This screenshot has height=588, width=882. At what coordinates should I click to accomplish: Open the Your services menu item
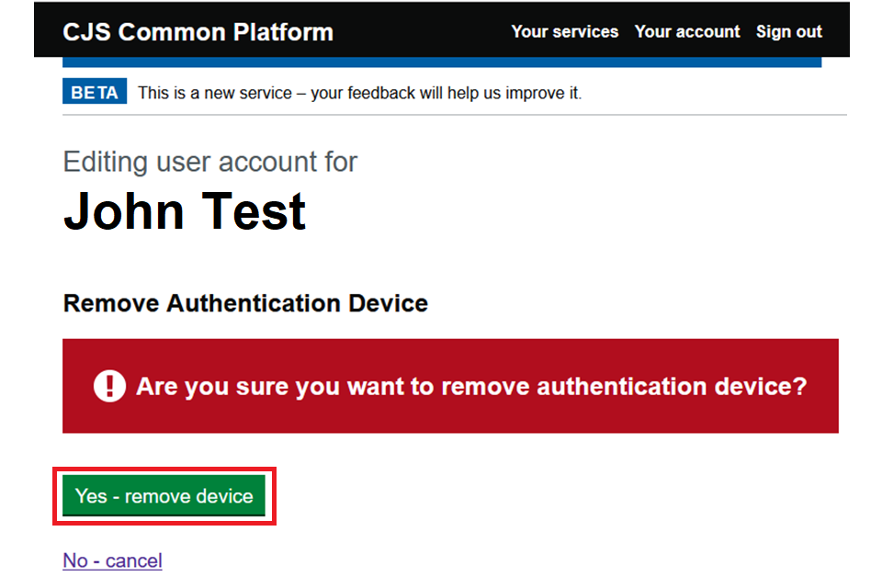(564, 31)
